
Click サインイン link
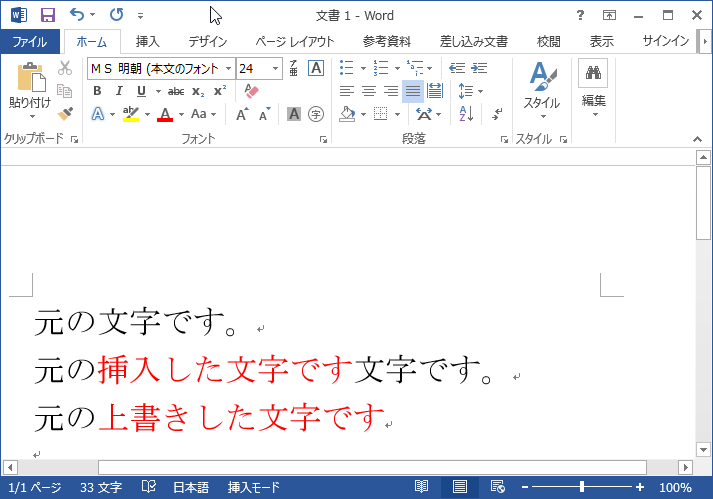666,41
